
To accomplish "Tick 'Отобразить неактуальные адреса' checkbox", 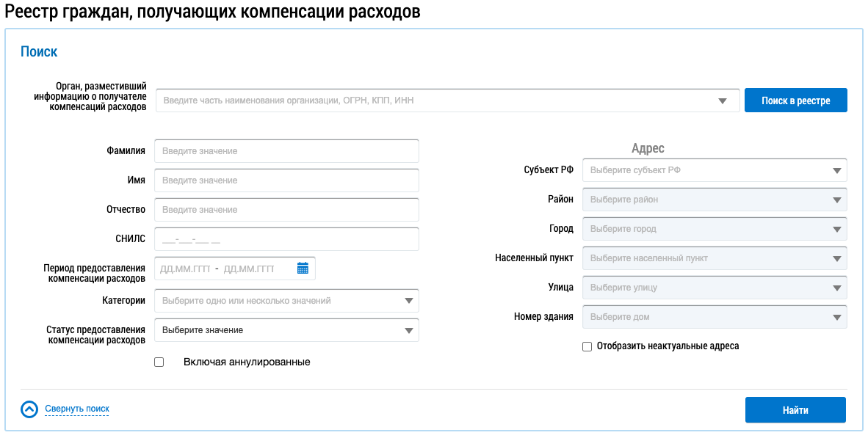I will click(x=587, y=346).
